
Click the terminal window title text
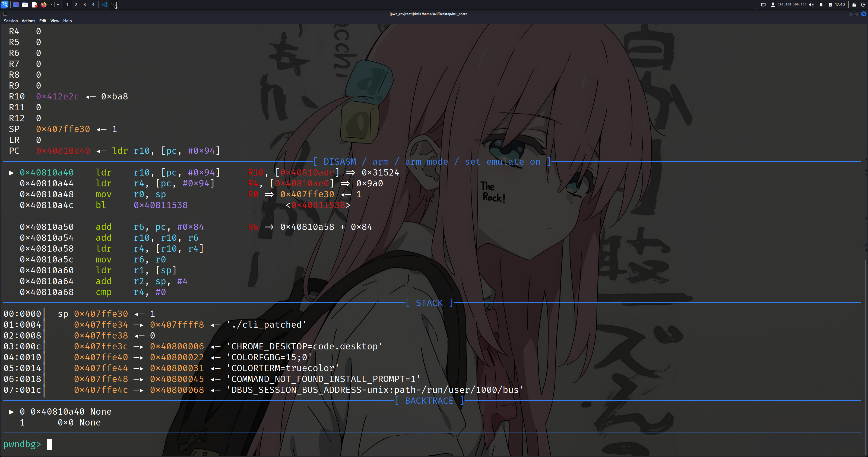coord(428,14)
